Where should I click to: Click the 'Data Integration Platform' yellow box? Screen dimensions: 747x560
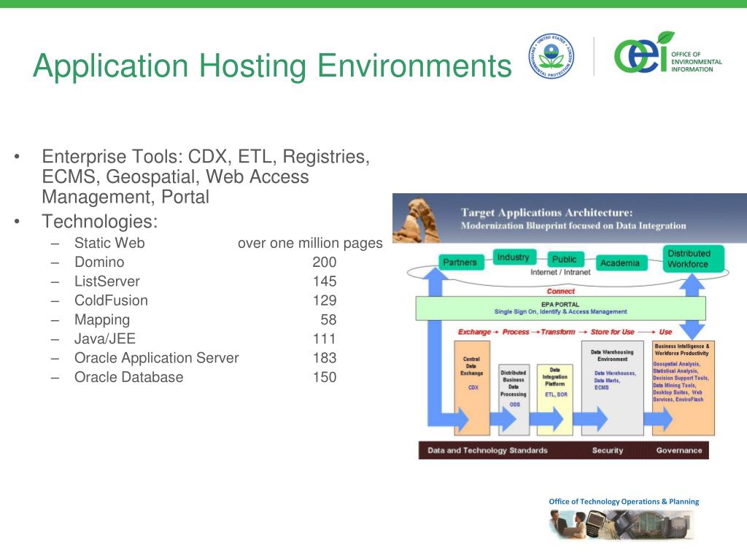(x=554, y=399)
